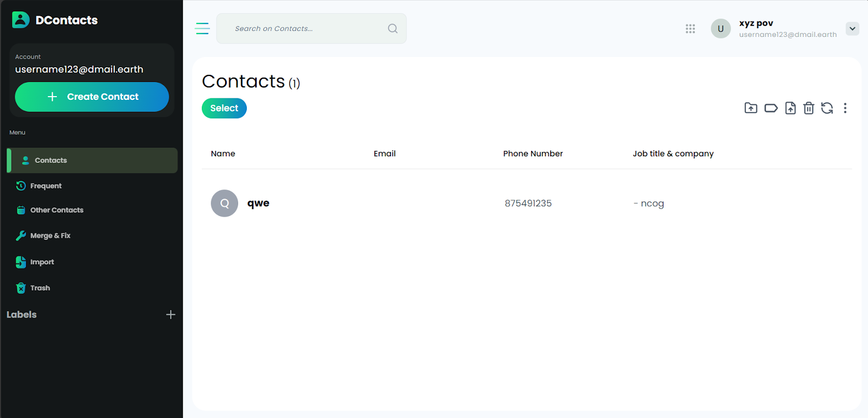Import a contact file via the file upload icon
Screen dimensions: 868x418
coord(790,108)
